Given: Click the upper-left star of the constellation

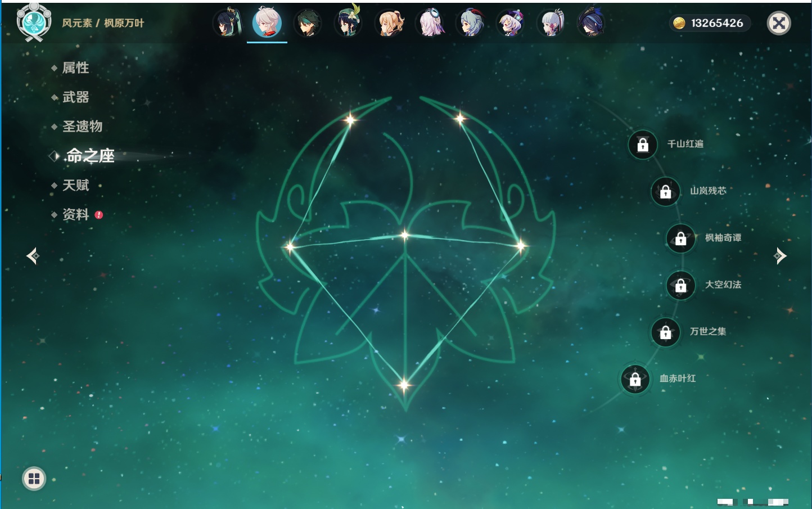Looking at the screenshot, I should tap(351, 119).
